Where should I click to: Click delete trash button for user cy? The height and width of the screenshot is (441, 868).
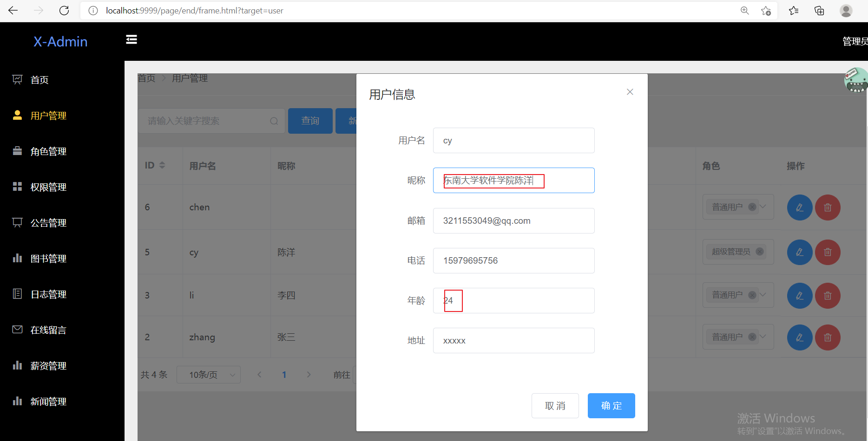[828, 252]
